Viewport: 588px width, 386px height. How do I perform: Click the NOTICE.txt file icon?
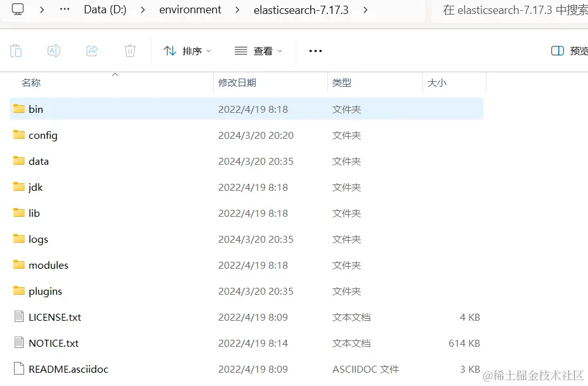pos(19,342)
